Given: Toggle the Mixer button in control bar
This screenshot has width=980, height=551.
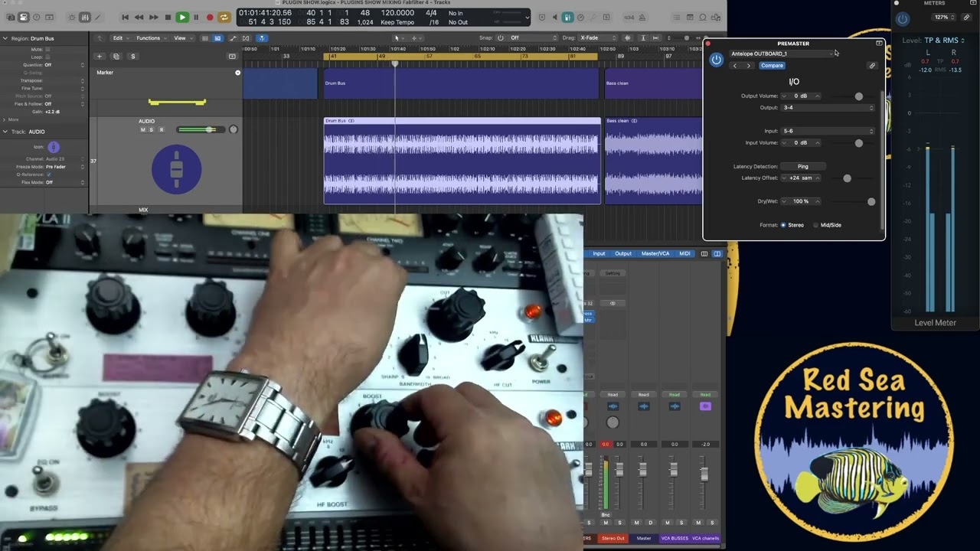Looking at the screenshot, I should (85, 17).
